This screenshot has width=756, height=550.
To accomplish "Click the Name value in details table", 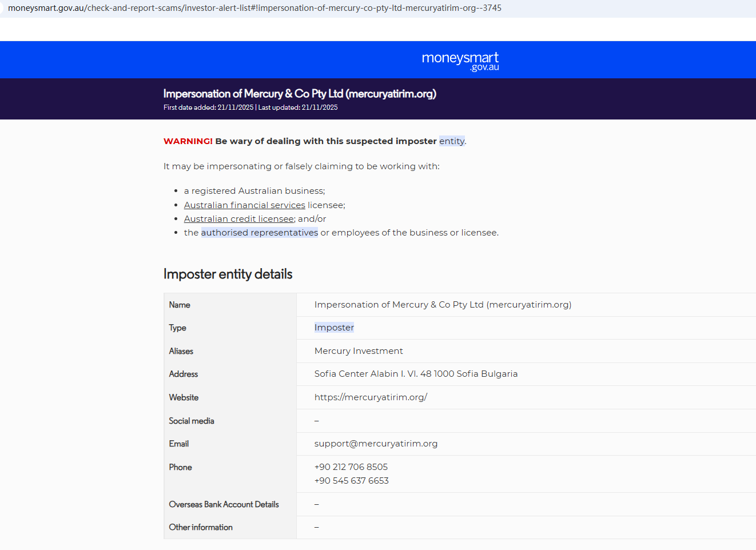I will click(443, 305).
